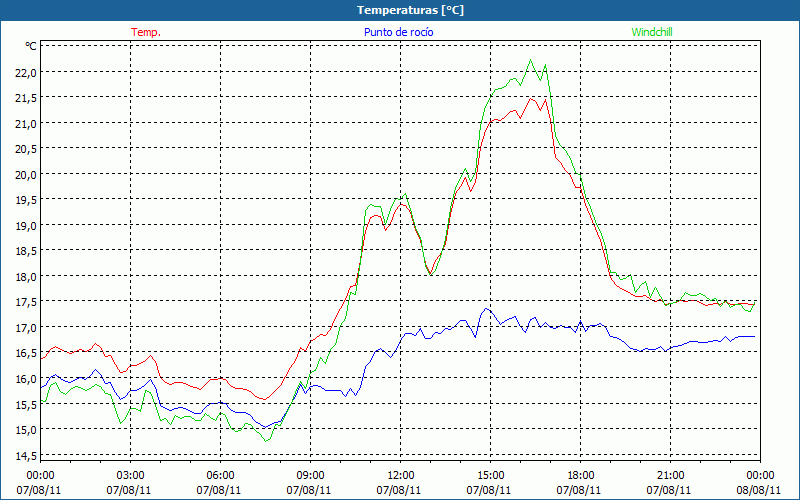Click the 09:00 time axis label

pyautogui.click(x=310, y=476)
